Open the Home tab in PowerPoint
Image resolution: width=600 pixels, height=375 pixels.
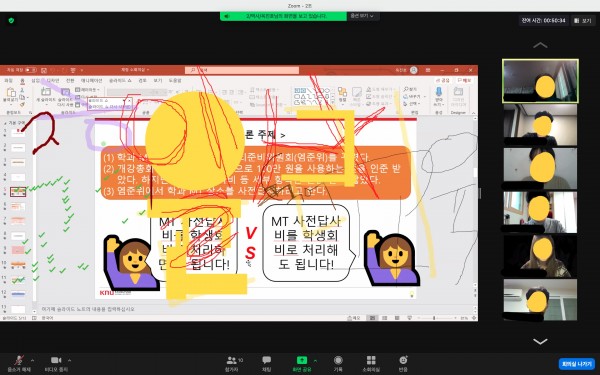tap(22, 81)
